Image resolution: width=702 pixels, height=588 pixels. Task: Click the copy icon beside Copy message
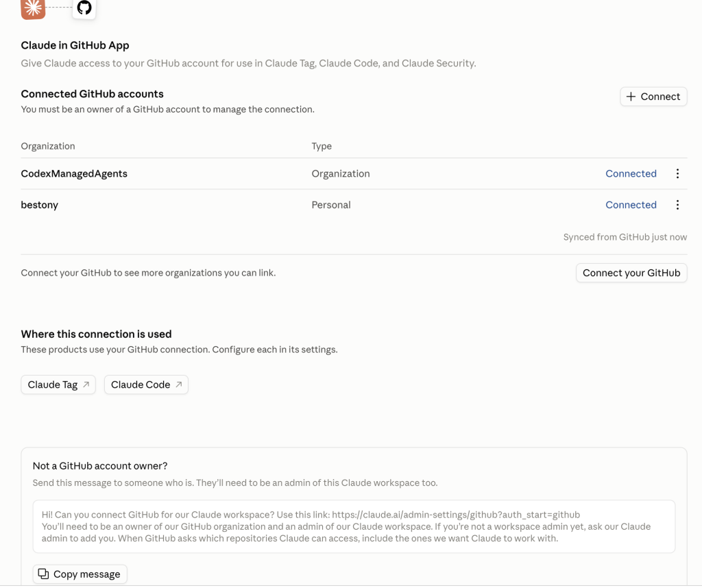(x=43, y=574)
